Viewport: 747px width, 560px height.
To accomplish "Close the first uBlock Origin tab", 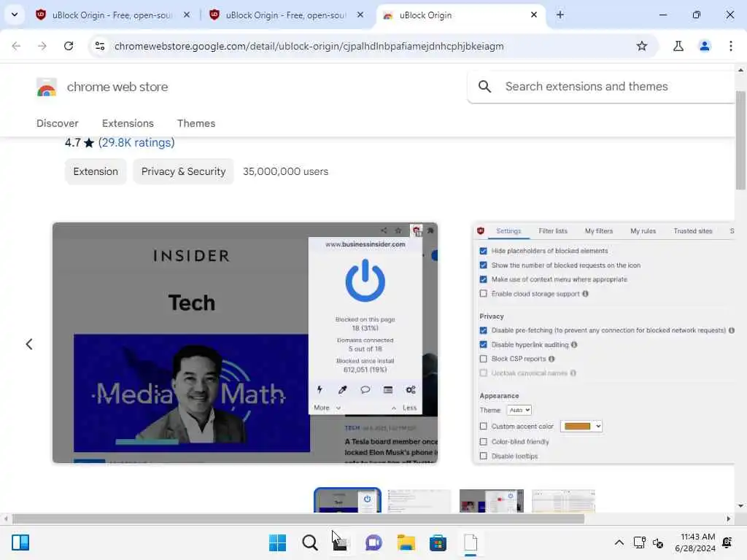I will pyautogui.click(x=187, y=15).
